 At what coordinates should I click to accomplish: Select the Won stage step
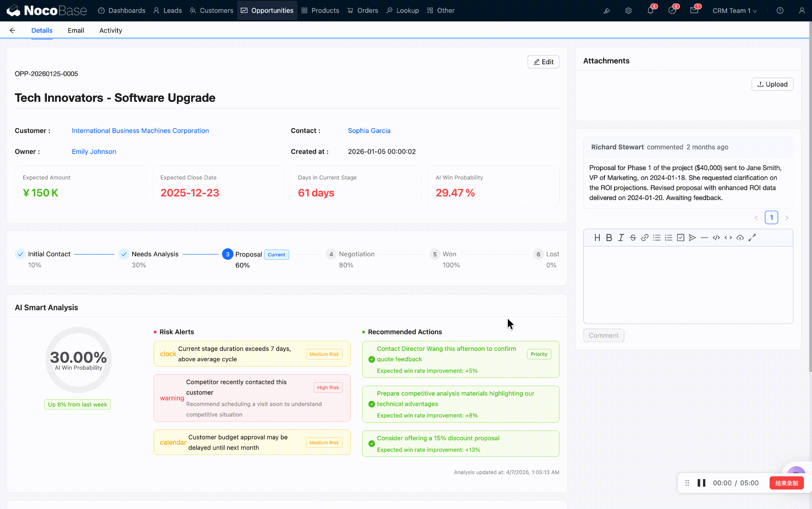click(x=449, y=254)
